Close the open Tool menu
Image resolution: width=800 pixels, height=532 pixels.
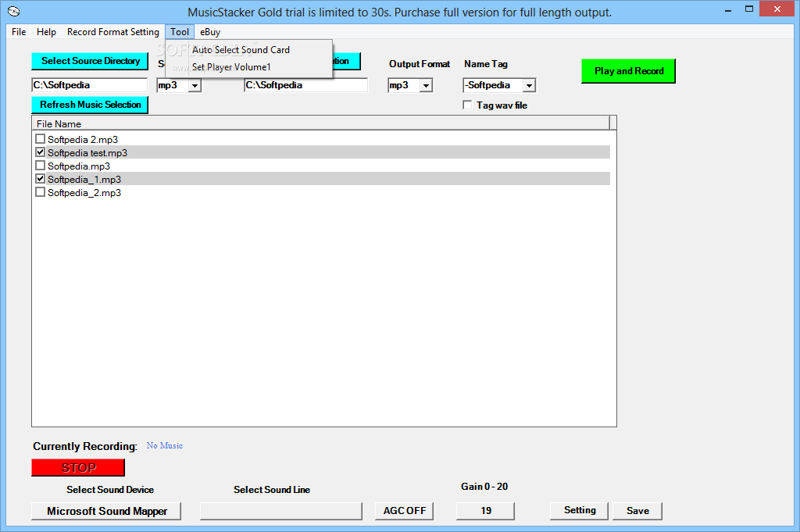click(x=180, y=31)
